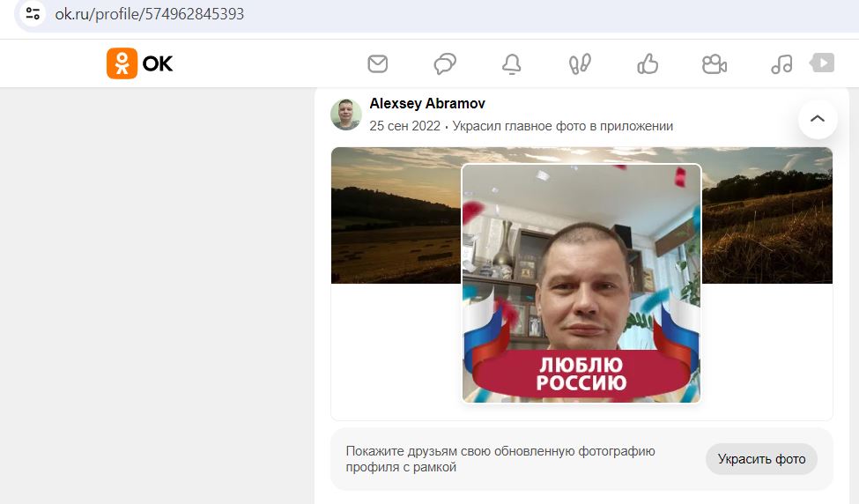The width and height of the screenshot is (859, 504).
Task: Click the partially visible play icon
Action: point(822,63)
